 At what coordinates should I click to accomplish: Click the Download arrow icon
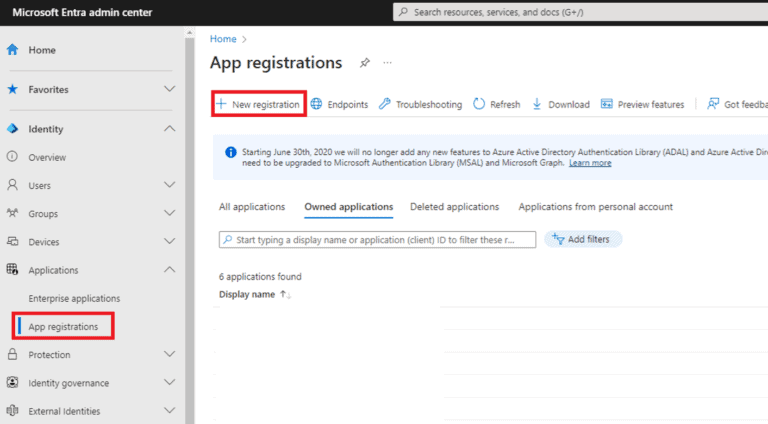537,104
